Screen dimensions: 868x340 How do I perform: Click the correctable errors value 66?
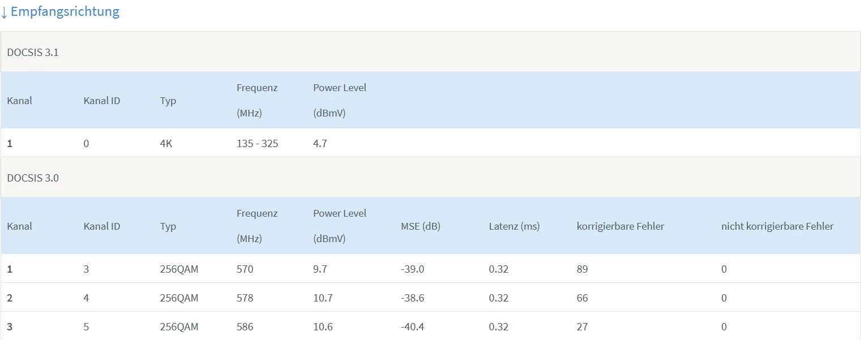[582, 298]
